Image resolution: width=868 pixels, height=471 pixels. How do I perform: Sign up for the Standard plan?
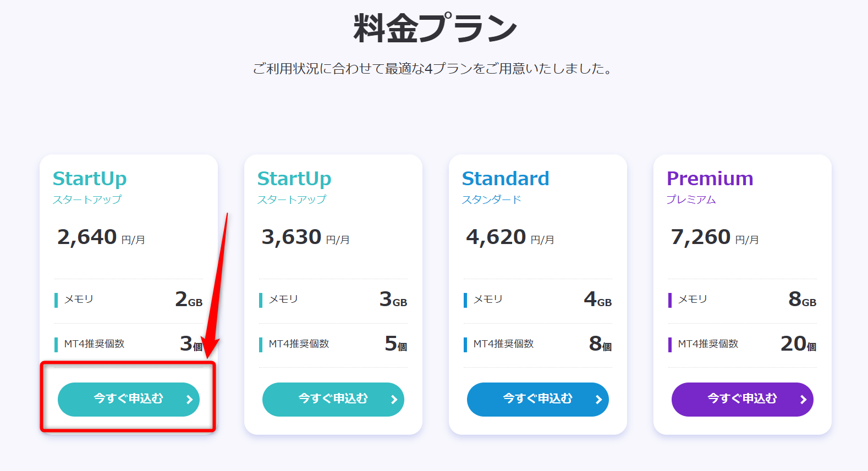click(x=537, y=399)
